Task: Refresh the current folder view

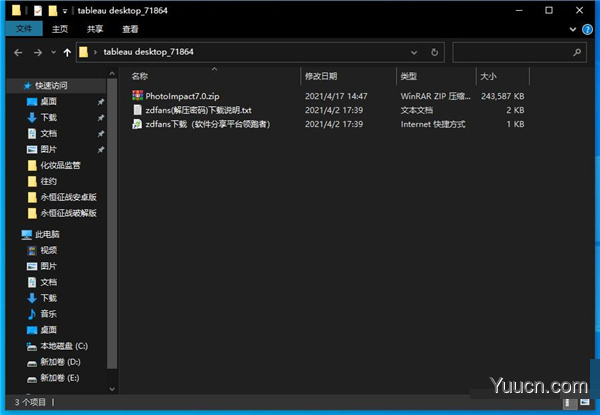Action: point(434,52)
